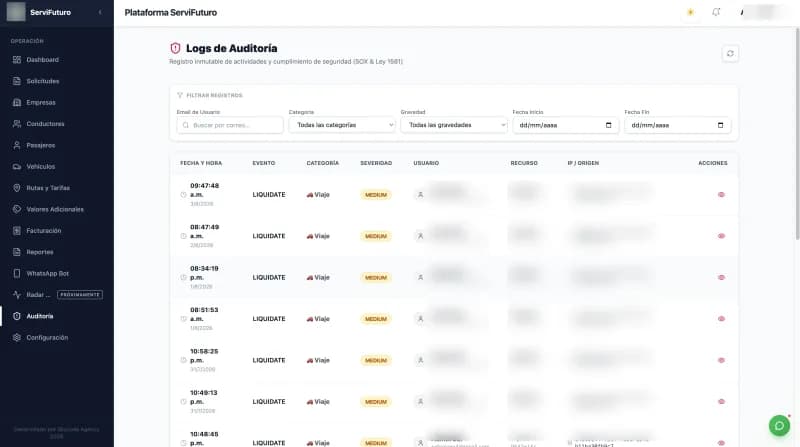Click the Valores Adicionales tag icon
Image resolution: width=800 pixels, height=447 pixels.
[x=17, y=209]
